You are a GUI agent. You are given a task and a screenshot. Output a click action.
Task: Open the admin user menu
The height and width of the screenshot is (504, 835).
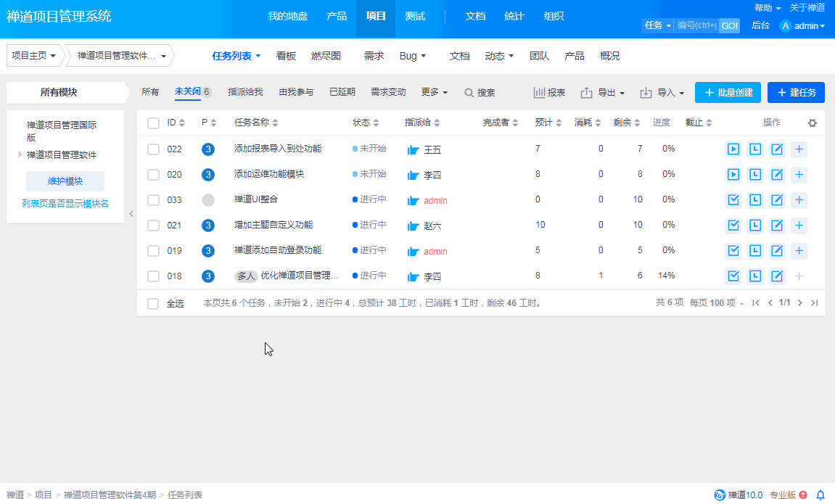coord(802,26)
